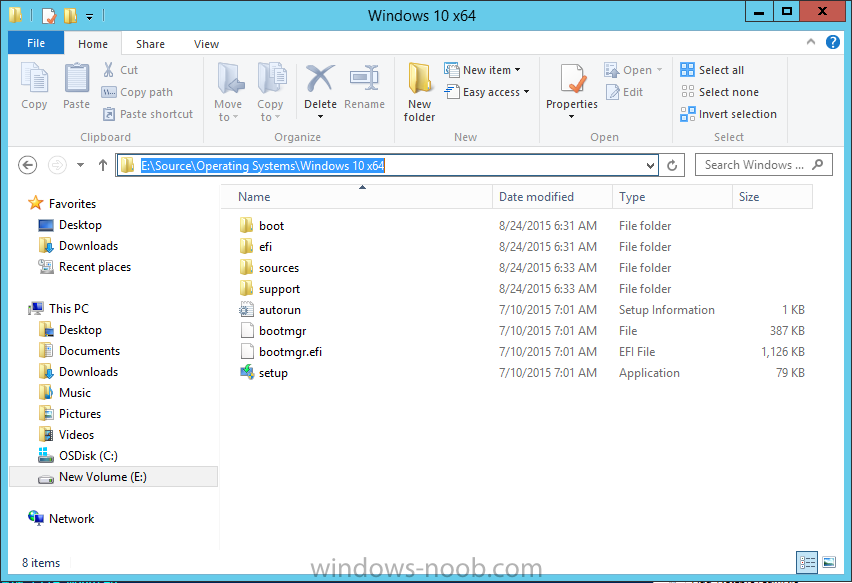This screenshot has width=852, height=583.
Task: Expand the Delete dropdown arrow
Action: (x=320, y=117)
